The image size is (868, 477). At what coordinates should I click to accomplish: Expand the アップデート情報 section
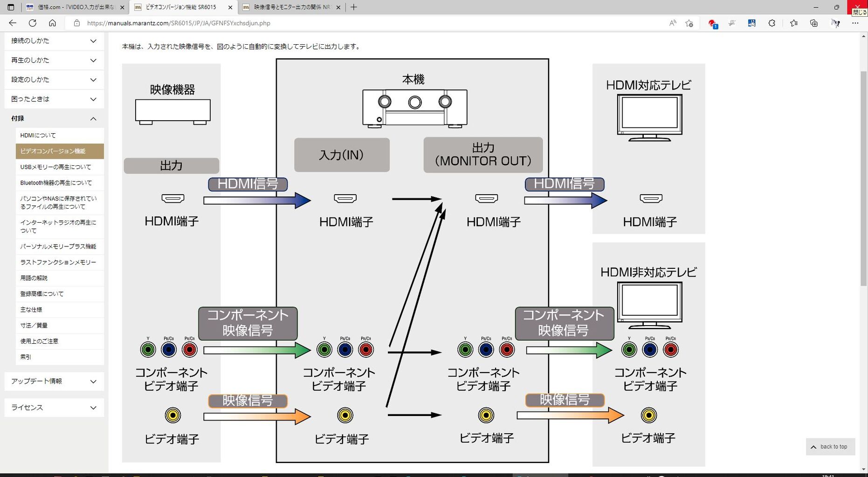pyautogui.click(x=54, y=381)
